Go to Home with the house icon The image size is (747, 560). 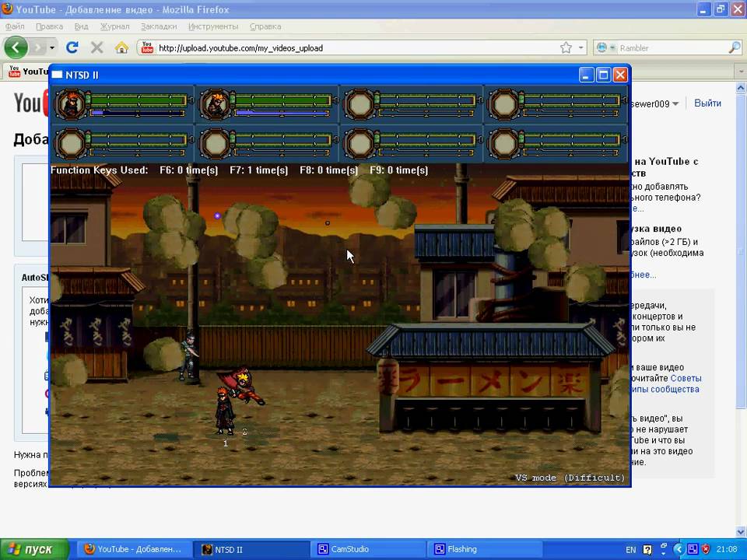121,47
